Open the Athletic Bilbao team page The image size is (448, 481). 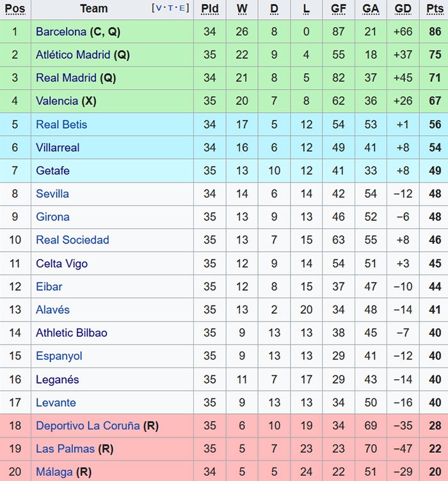coord(72,332)
